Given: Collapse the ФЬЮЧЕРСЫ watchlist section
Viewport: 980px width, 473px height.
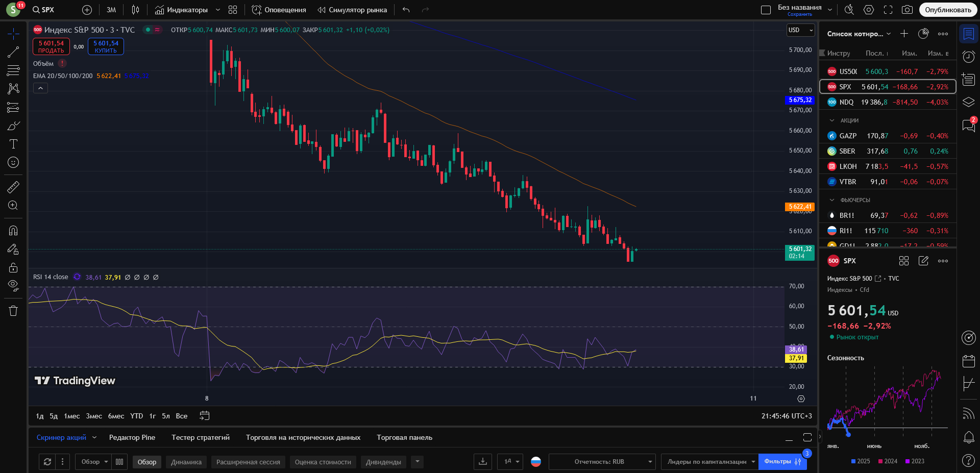Looking at the screenshot, I should [832, 200].
